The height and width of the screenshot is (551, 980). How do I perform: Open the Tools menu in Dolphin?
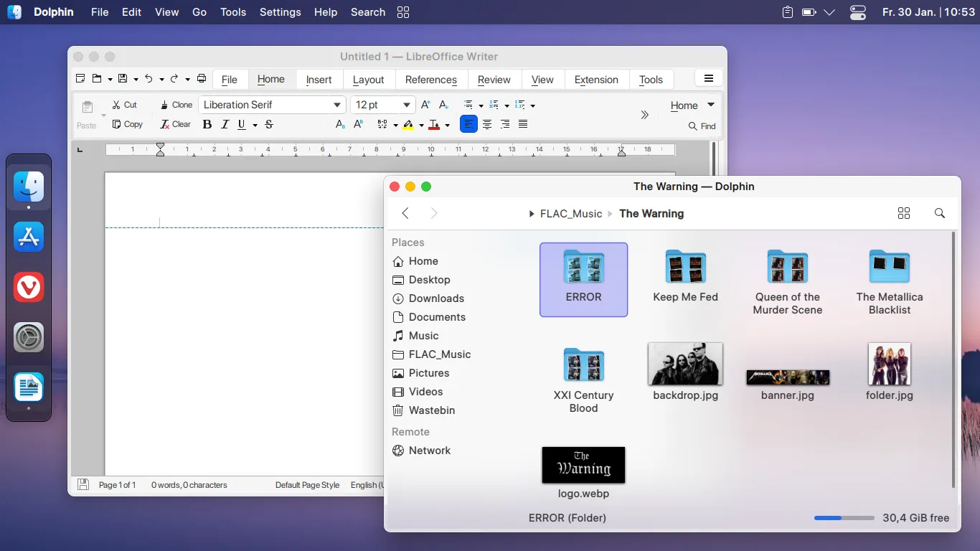(x=232, y=11)
